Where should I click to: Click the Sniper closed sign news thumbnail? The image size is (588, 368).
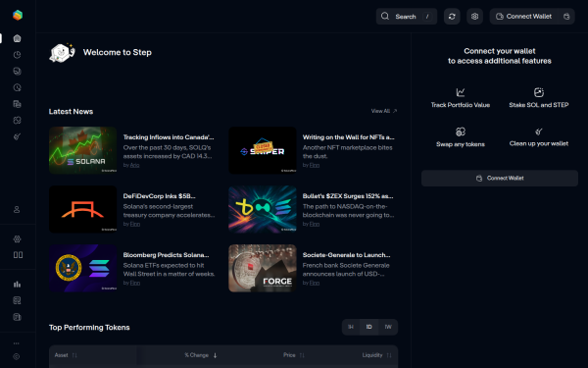pos(263,150)
